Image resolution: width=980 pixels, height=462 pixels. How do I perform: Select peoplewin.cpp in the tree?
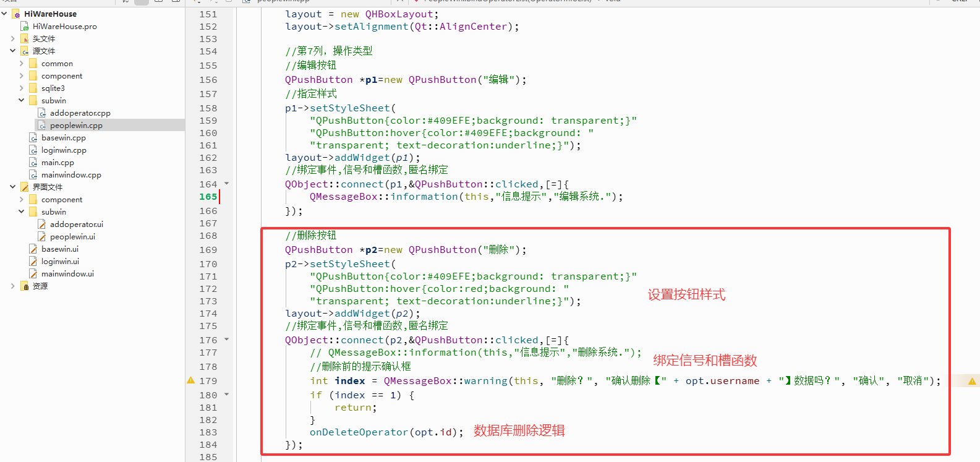[76, 125]
